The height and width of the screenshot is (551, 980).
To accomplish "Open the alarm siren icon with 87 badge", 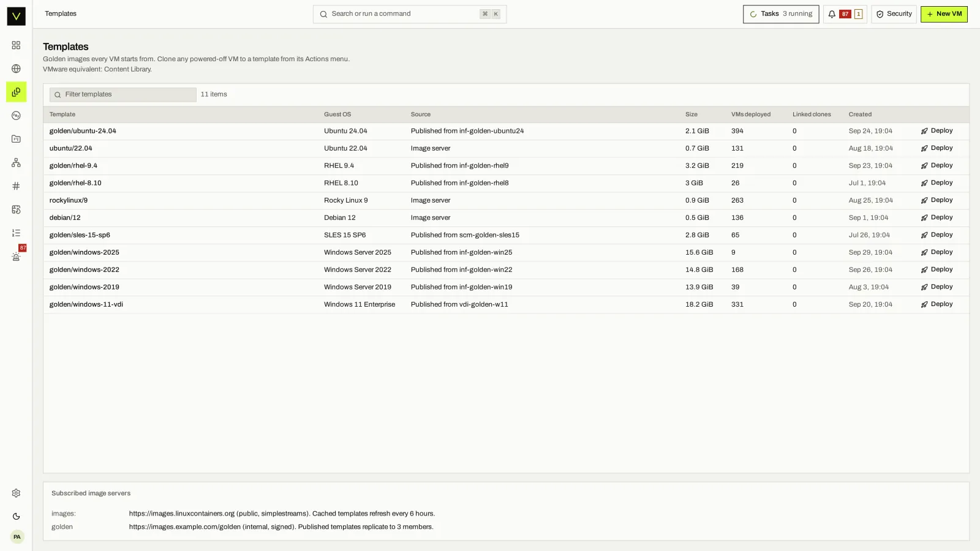I will pos(16,257).
